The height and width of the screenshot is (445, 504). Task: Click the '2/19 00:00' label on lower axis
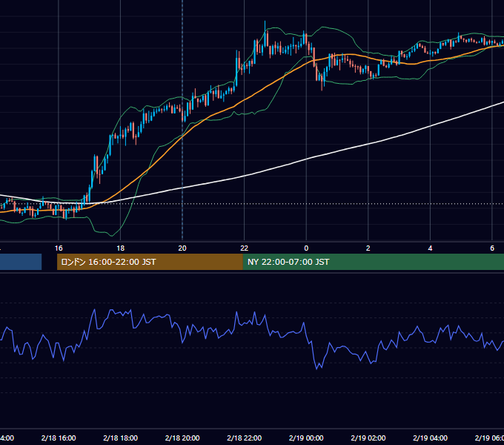click(306, 438)
